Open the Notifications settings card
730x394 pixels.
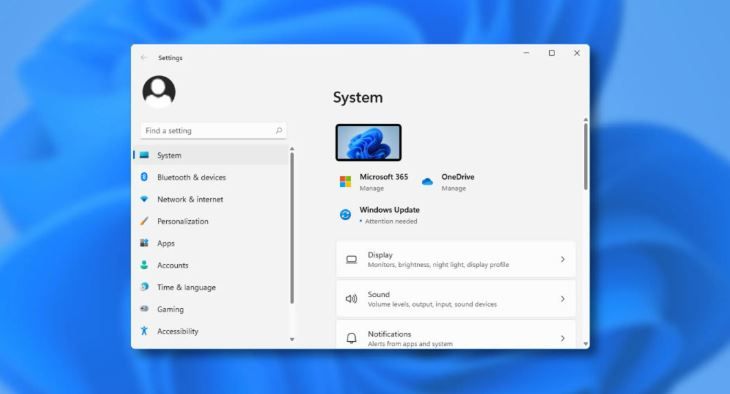(456, 334)
